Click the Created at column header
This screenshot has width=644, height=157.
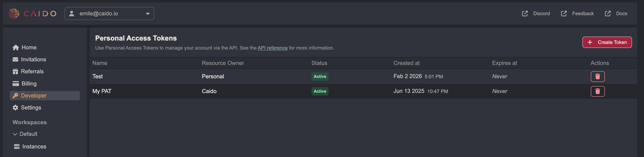point(406,63)
